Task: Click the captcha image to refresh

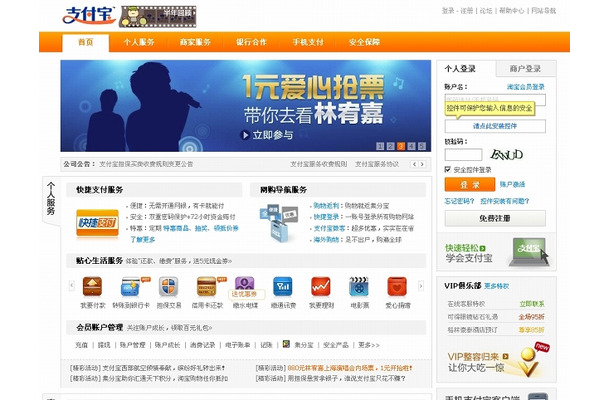Action: [506, 154]
